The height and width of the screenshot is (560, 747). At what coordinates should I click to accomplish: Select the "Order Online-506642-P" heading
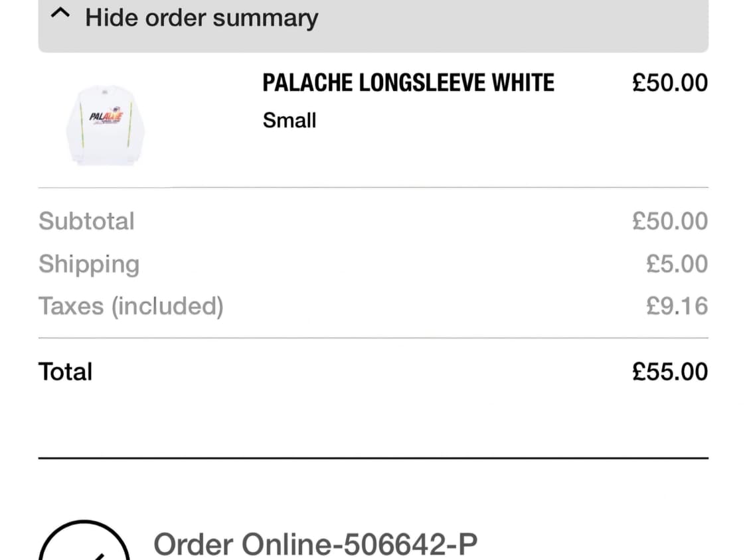[315, 545]
